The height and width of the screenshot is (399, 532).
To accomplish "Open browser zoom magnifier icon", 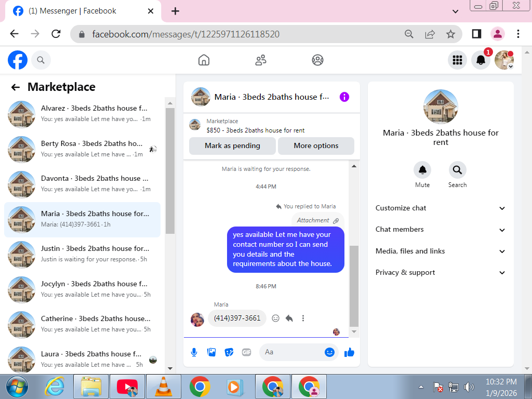I will pos(409,34).
